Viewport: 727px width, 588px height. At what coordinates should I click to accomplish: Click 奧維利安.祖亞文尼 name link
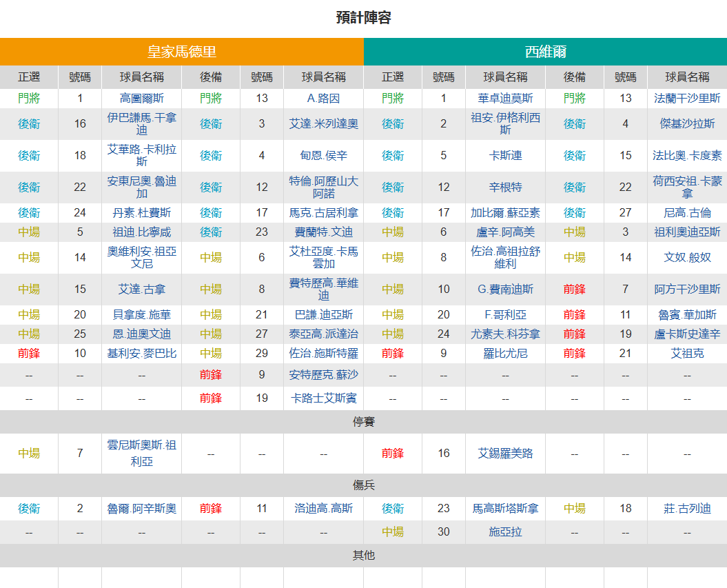click(141, 257)
